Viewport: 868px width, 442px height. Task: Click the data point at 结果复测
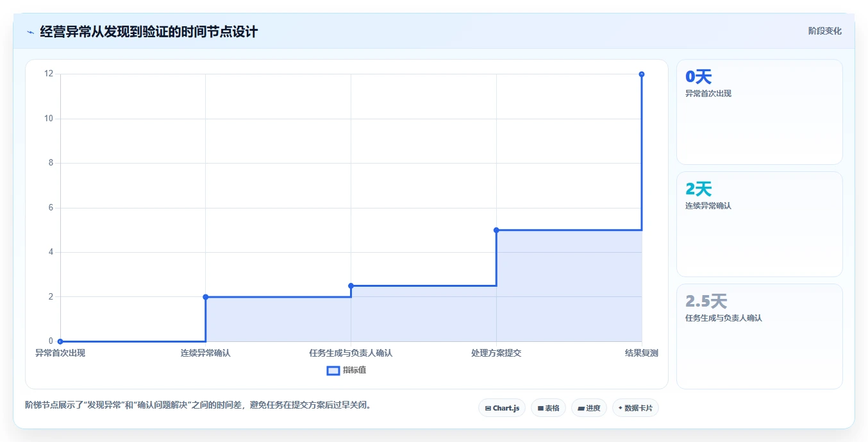[x=642, y=74]
